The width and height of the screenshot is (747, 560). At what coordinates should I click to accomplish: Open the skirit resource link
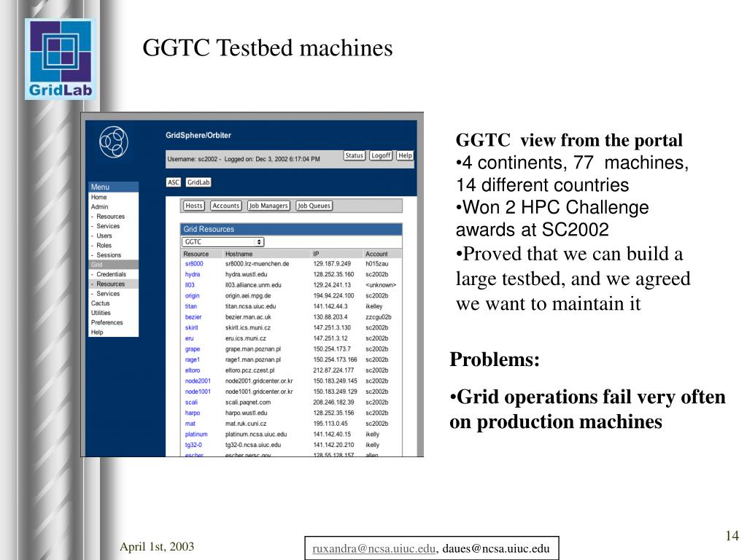[x=192, y=327]
